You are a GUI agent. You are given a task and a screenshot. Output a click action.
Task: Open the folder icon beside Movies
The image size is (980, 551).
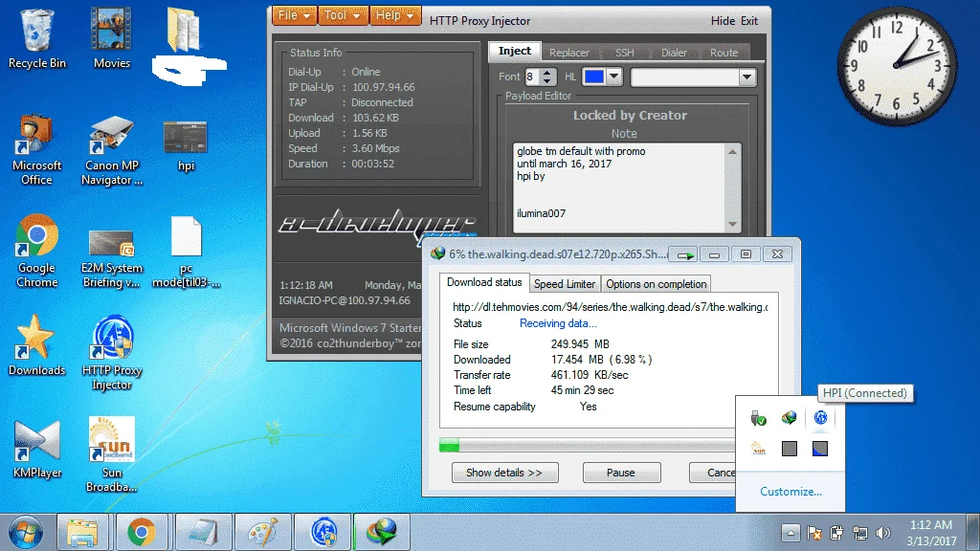coord(184,29)
